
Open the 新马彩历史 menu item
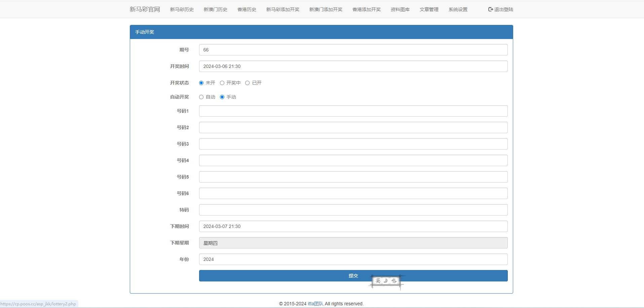pyautogui.click(x=182, y=9)
